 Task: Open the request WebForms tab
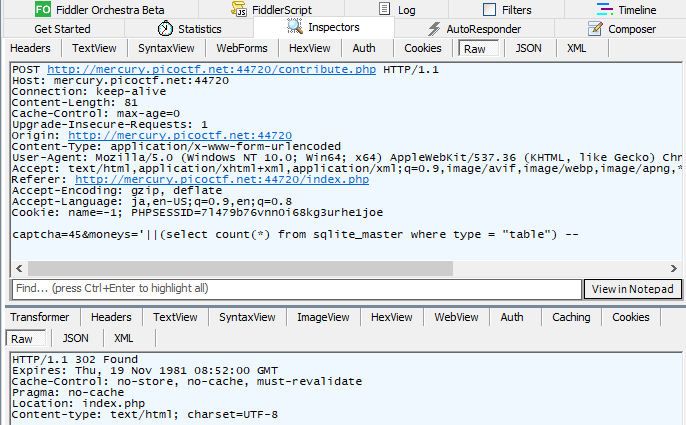point(242,48)
